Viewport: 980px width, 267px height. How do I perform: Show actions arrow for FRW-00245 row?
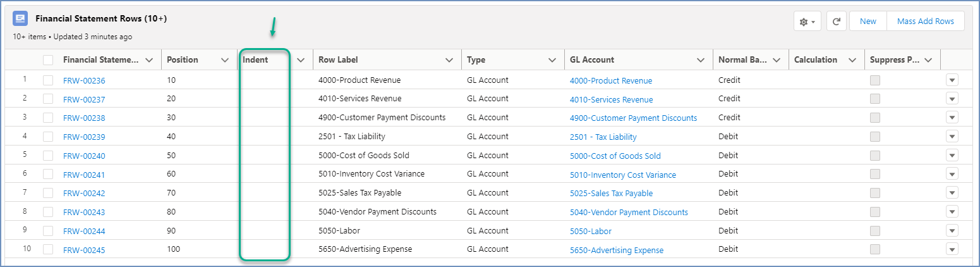(952, 249)
